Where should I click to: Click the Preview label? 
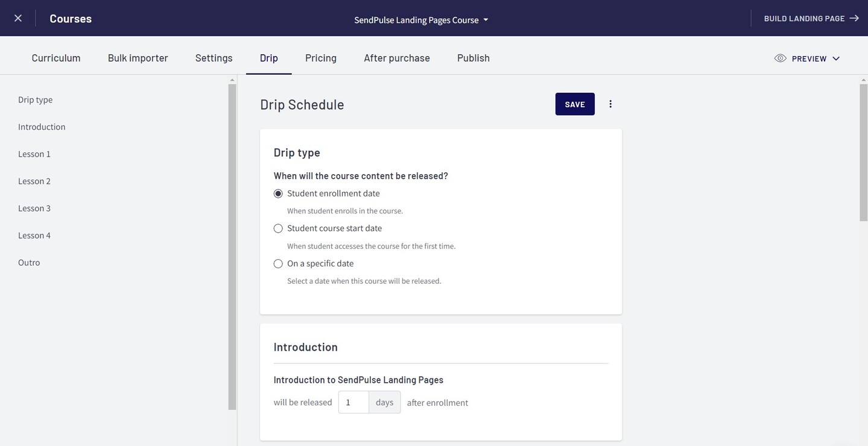tap(809, 58)
